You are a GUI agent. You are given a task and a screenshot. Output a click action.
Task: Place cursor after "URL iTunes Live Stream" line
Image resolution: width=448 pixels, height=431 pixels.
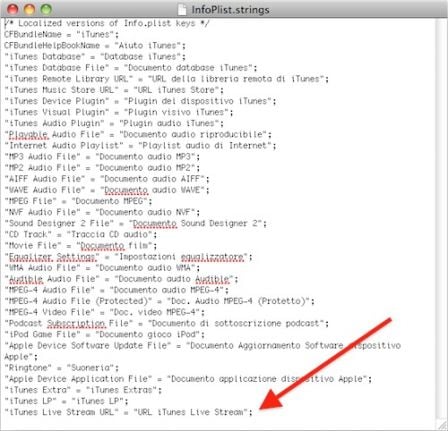[x=253, y=412]
